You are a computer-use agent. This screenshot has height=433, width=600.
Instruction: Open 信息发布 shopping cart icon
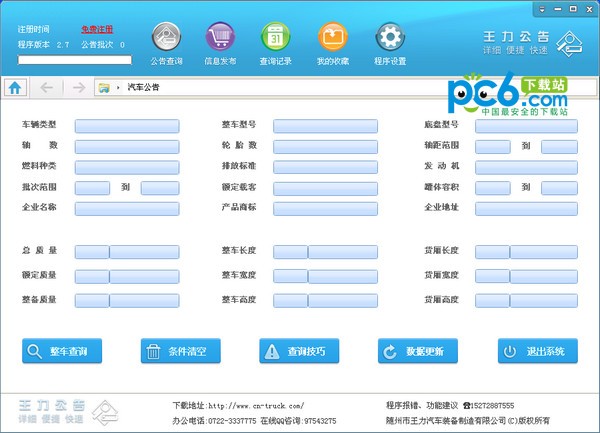221,38
